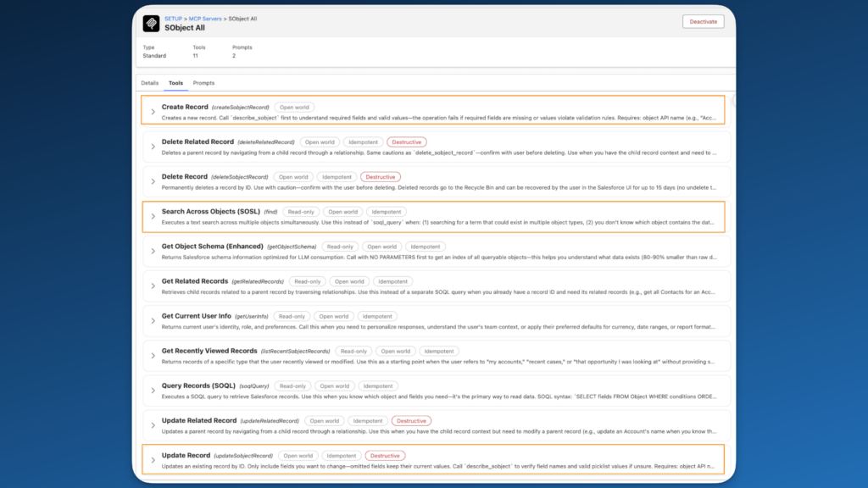Expand the Update Related Record row
868x488 pixels.
153,425
